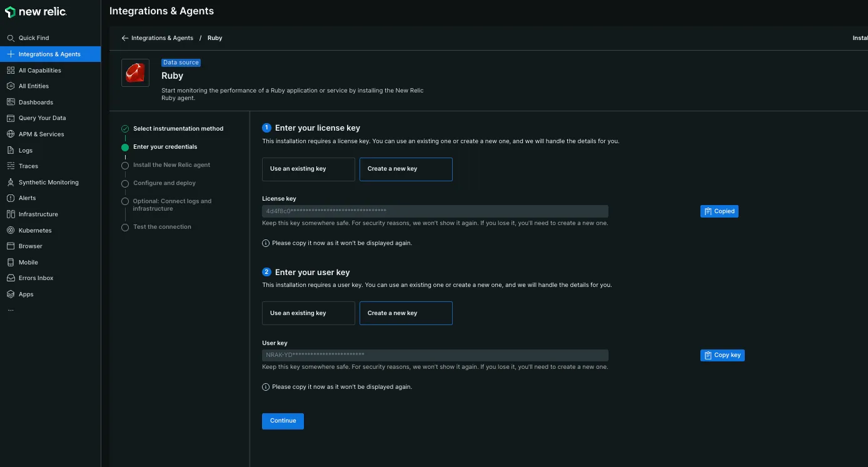Select Create a new key for license

pos(406,169)
